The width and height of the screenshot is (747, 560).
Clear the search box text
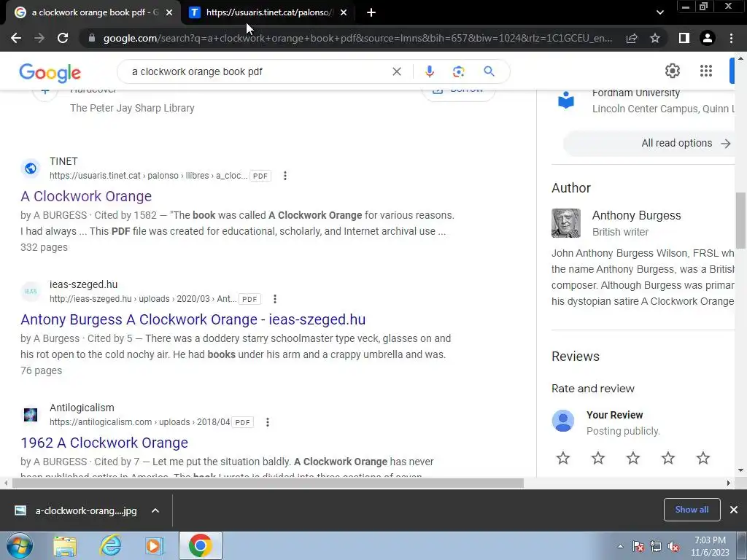396,71
